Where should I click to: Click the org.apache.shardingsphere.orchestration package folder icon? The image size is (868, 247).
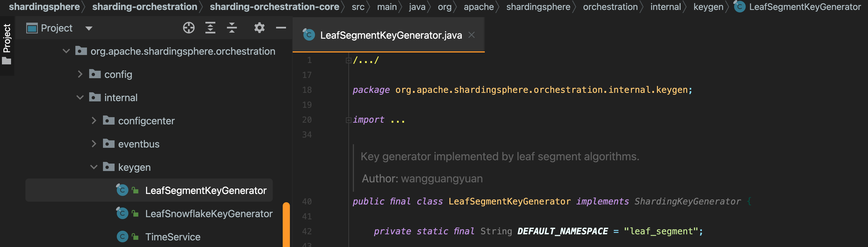[x=81, y=51]
